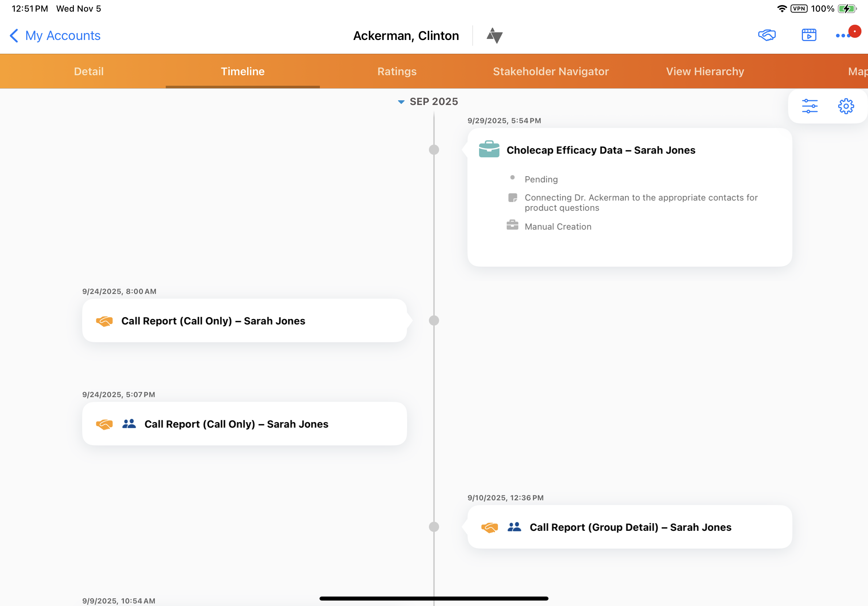Click the handshake icon on 8:00 AM call
This screenshot has width=868, height=606.
[x=104, y=321]
